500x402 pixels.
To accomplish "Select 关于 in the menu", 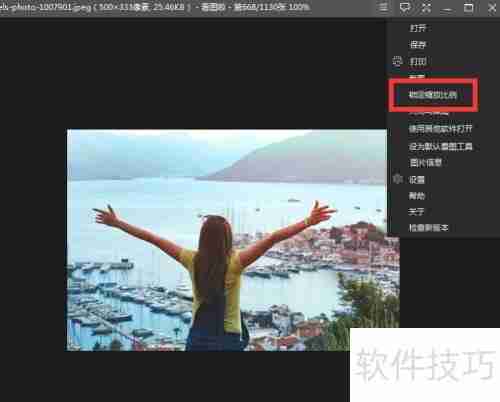I will (416, 211).
